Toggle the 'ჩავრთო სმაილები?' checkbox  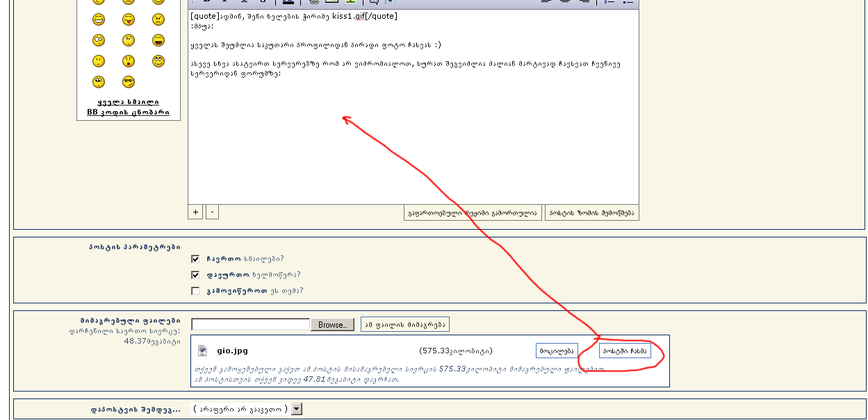pyautogui.click(x=195, y=258)
